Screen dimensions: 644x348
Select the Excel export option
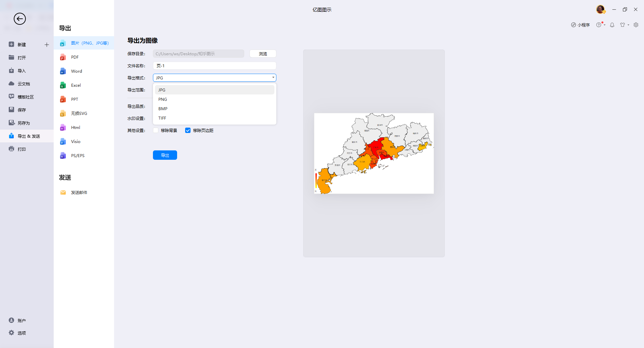click(76, 85)
